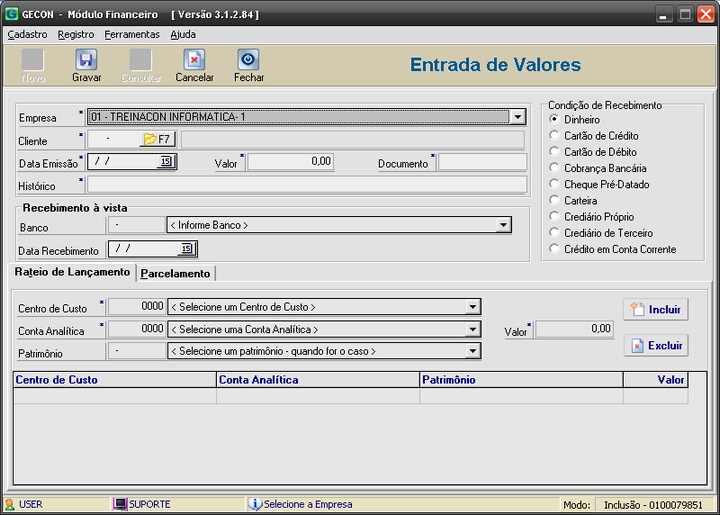Click the Patrimônio column header

click(521, 380)
